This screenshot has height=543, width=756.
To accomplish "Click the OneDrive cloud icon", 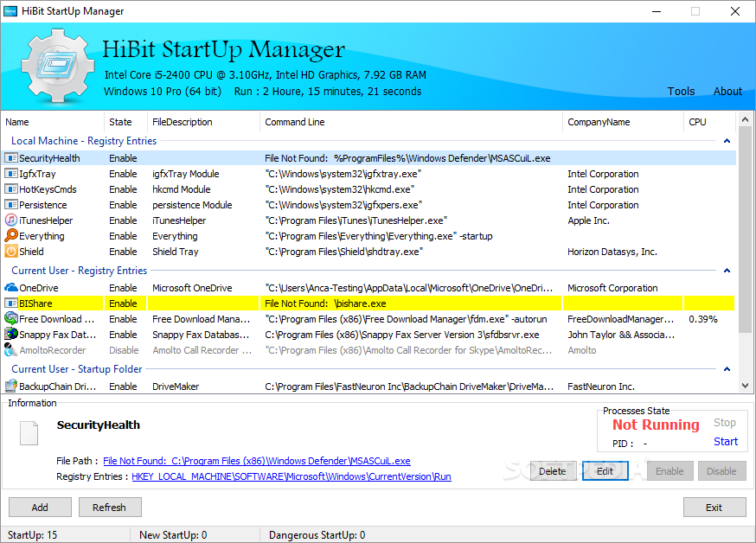I will coord(11,288).
